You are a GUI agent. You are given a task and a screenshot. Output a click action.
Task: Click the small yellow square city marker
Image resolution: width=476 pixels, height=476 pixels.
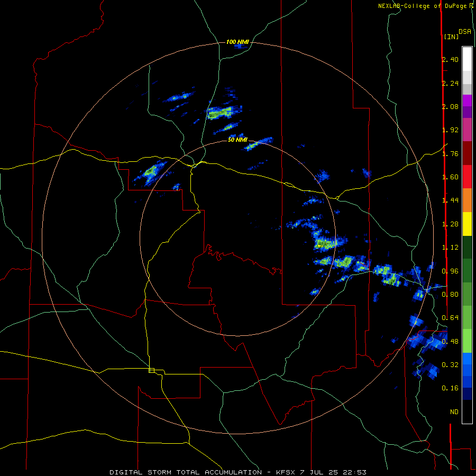pos(151,370)
